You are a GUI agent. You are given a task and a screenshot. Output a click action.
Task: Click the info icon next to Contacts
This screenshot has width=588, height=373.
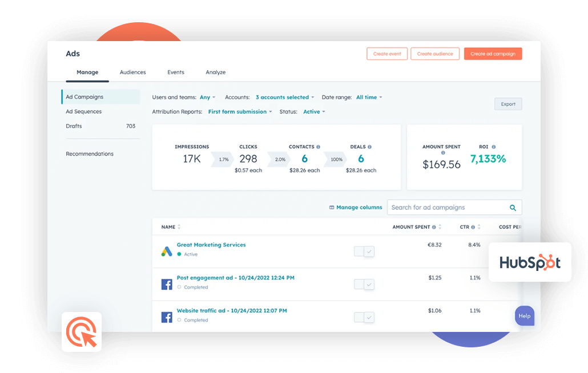[318, 147]
